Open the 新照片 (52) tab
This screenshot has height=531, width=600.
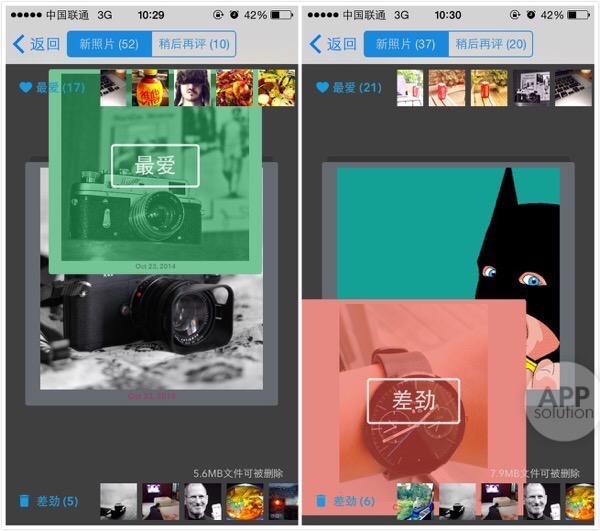[109, 44]
